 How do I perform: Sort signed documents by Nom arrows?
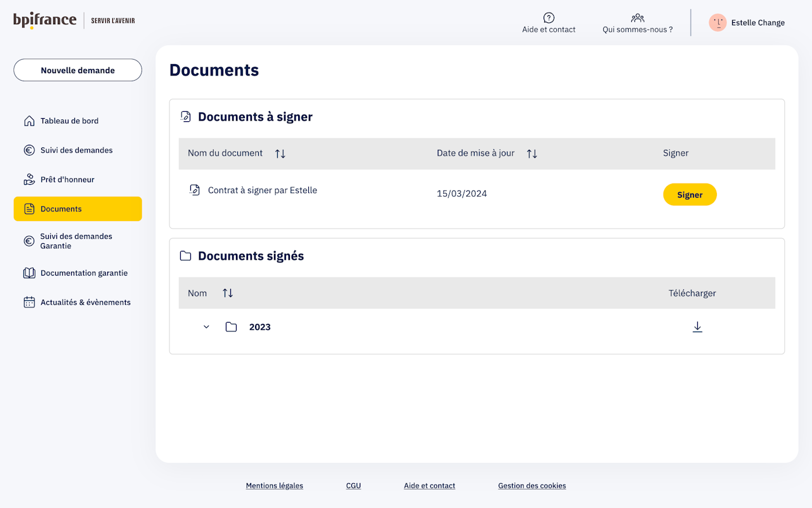228,293
